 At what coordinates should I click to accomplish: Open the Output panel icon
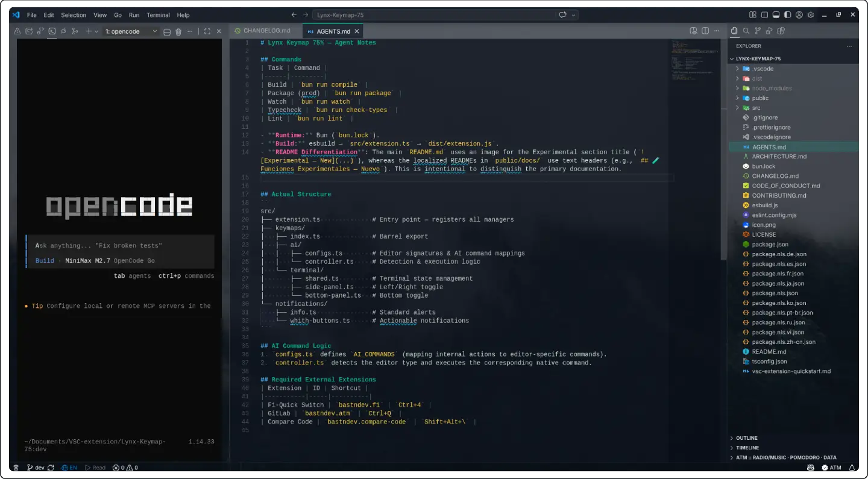tap(29, 31)
